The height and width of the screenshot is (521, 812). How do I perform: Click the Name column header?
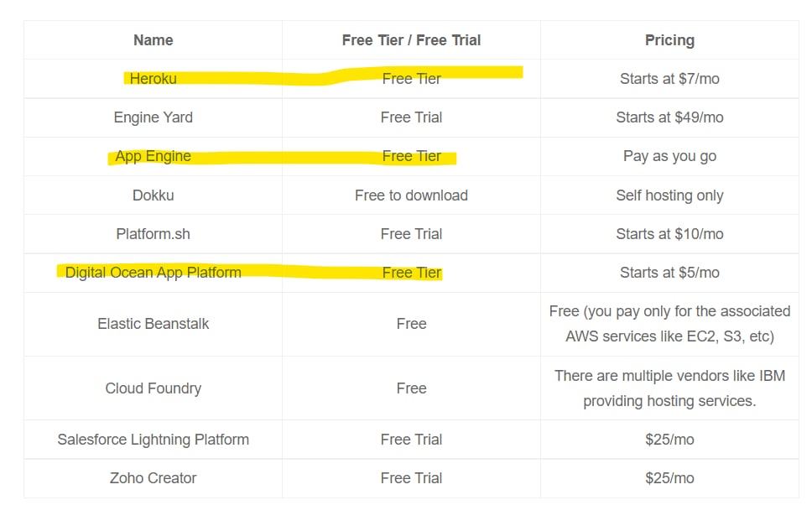pyautogui.click(x=154, y=40)
